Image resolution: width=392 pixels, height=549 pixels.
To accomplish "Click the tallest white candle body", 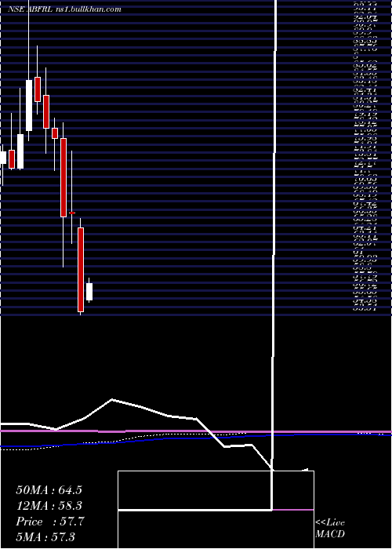I will 29,105.
